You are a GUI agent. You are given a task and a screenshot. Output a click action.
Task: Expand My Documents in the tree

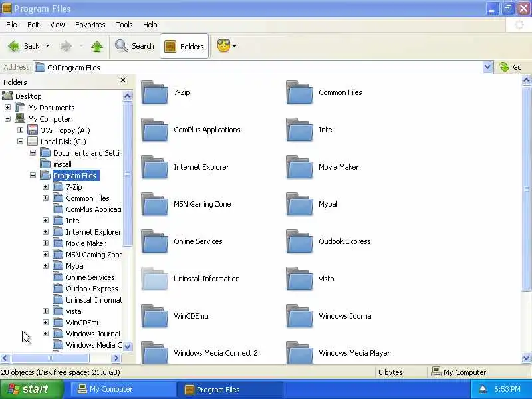7,108
